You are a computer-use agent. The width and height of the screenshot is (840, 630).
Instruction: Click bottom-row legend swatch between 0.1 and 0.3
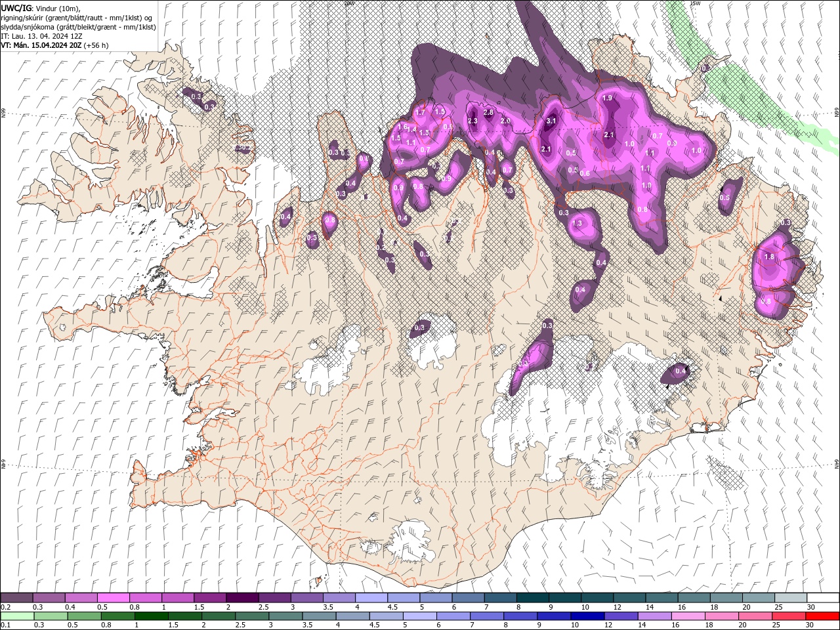[18, 616]
